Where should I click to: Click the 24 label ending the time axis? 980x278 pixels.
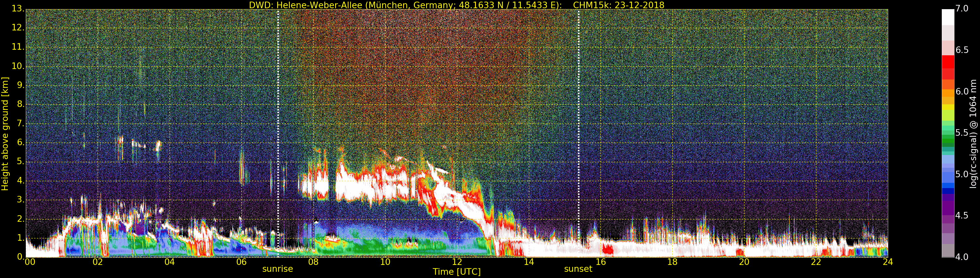[888, 262]
